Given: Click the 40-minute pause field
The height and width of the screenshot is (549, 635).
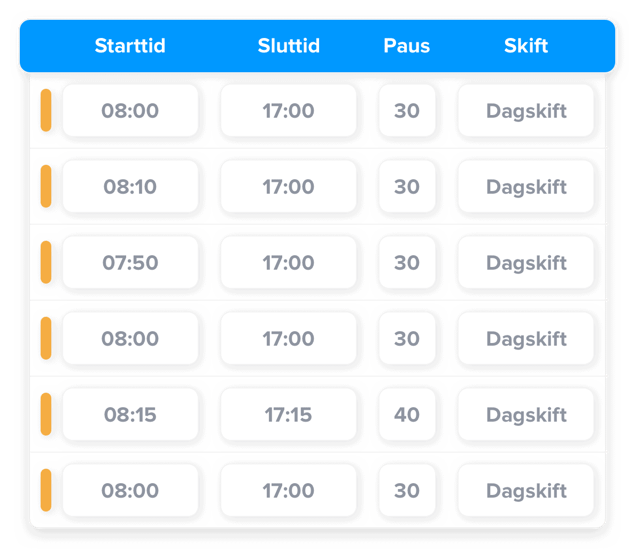Looking at the screenshot, I should coord(406,415).
